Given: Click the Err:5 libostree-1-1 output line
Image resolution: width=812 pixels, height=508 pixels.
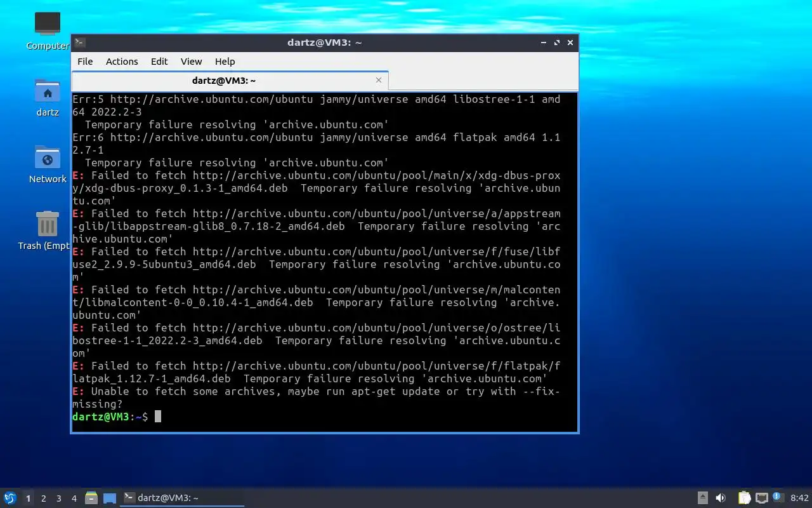Looking at the screenshot, I should (x=317, y=105).
